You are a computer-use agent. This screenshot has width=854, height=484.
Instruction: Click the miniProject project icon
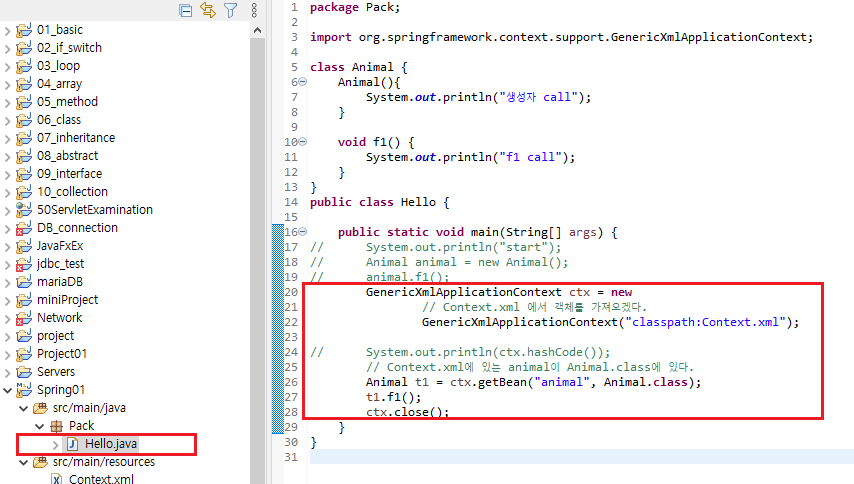(x=24, y=299)
